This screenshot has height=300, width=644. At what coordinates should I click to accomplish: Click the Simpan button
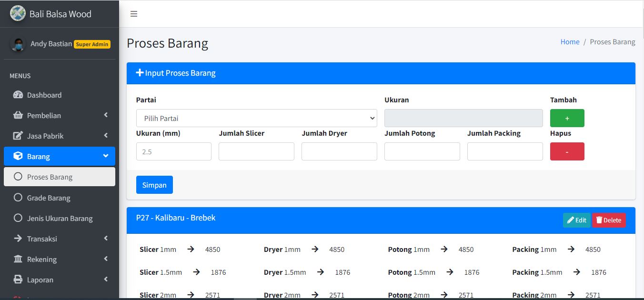154,185
